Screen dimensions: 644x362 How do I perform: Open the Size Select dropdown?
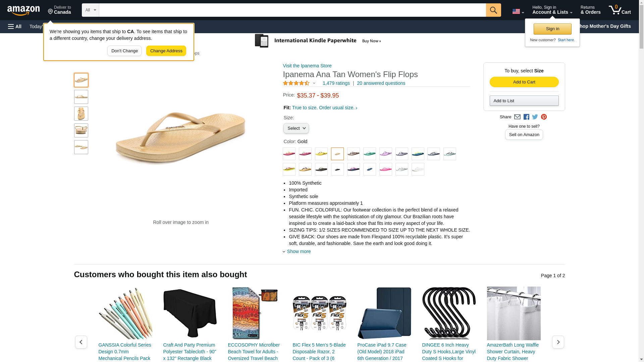(x=296, y=128)
